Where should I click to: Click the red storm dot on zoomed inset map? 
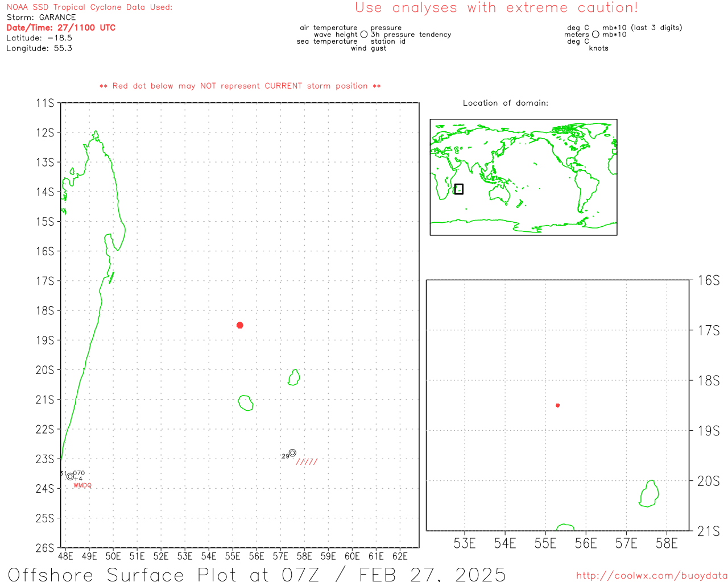coord(557,405)
